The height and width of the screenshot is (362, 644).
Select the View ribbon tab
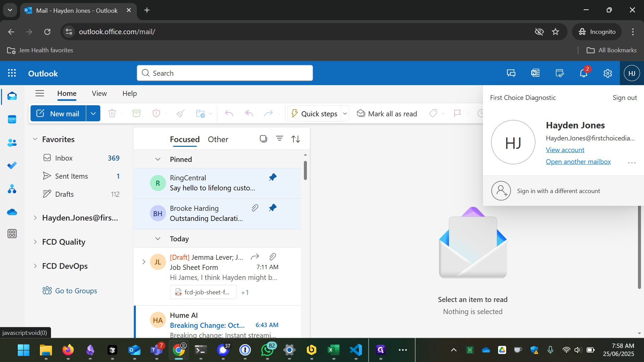[x=99, y=94]
